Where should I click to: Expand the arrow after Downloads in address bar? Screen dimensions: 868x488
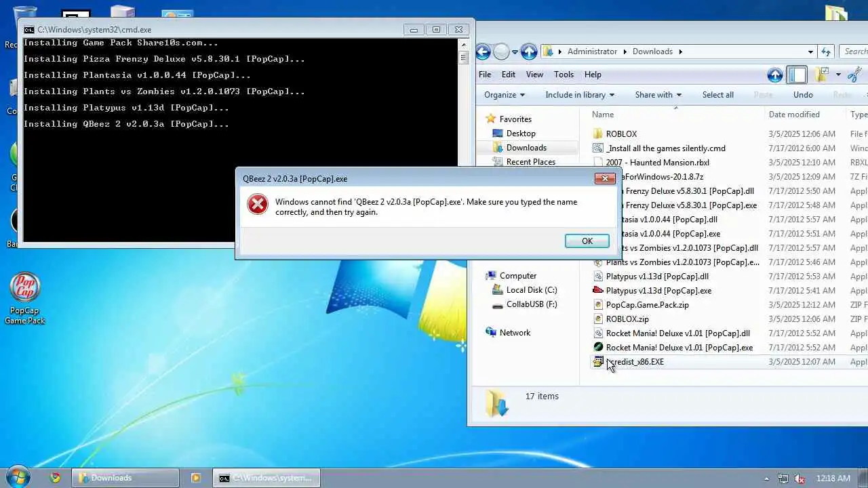coord(680,52)
